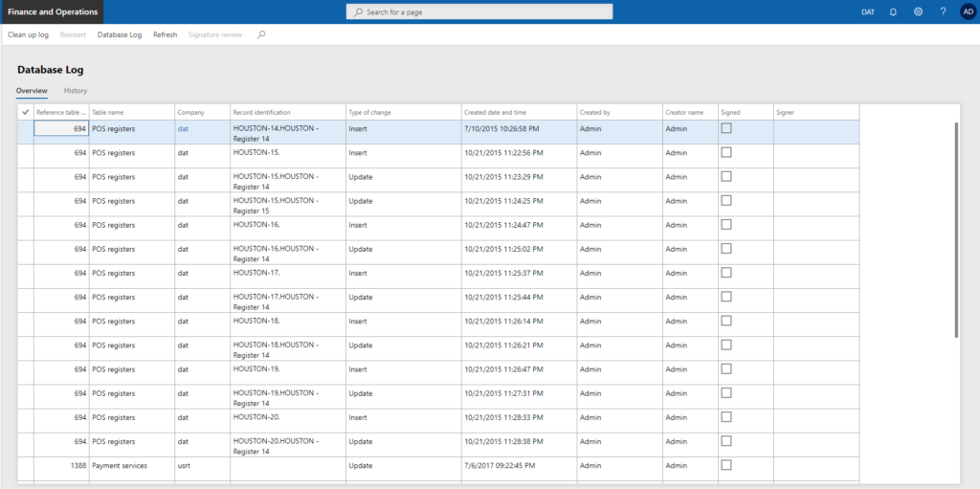This screenshot has height=489, width=980.
Task: Open the Signed column header
Action: click(x=746, y=113)
